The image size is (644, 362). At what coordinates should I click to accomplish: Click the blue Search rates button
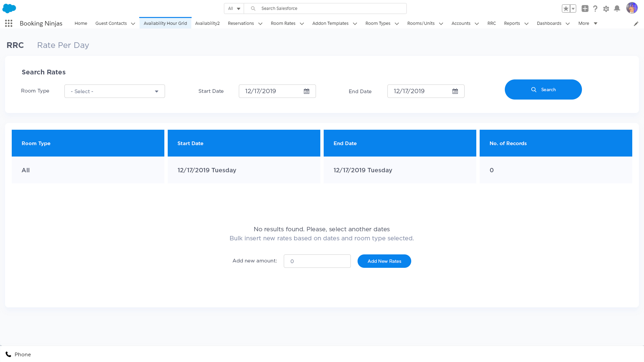tap(543, 89)
